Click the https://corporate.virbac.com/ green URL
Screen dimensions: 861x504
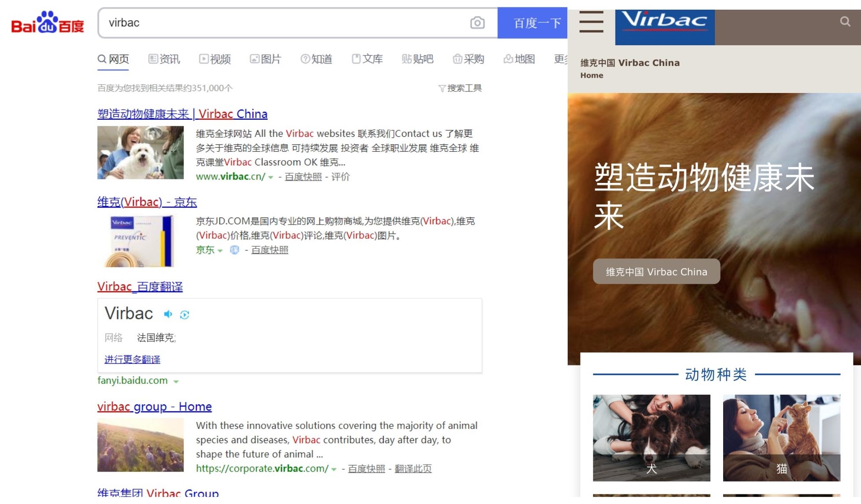click(262, 469)
